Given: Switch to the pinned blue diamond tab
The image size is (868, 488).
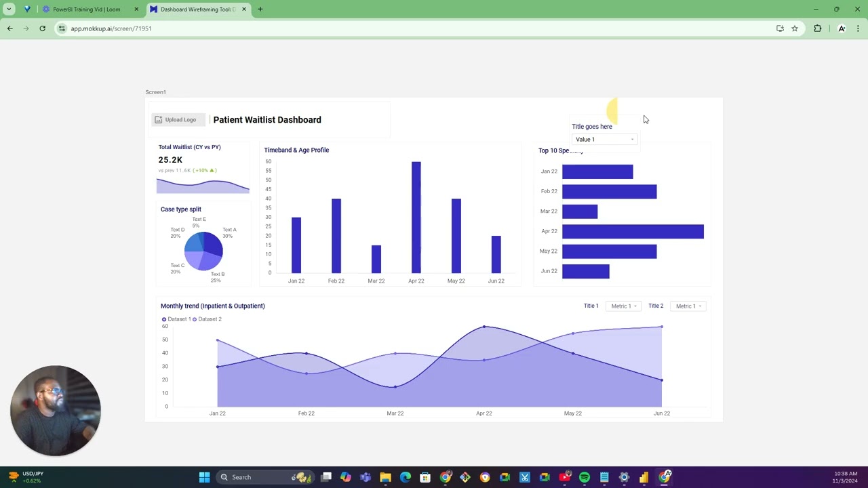Looking at the screenshot, I should click(27, 9).
